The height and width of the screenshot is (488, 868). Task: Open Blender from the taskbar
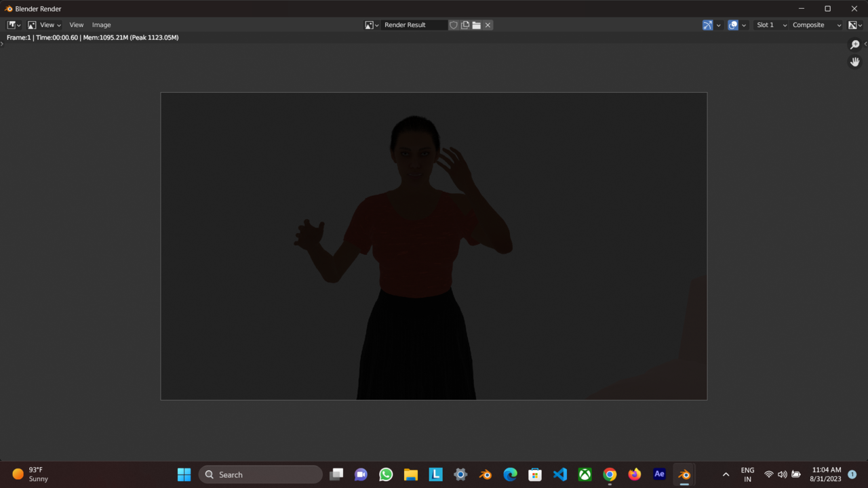[x=684, y=474]
